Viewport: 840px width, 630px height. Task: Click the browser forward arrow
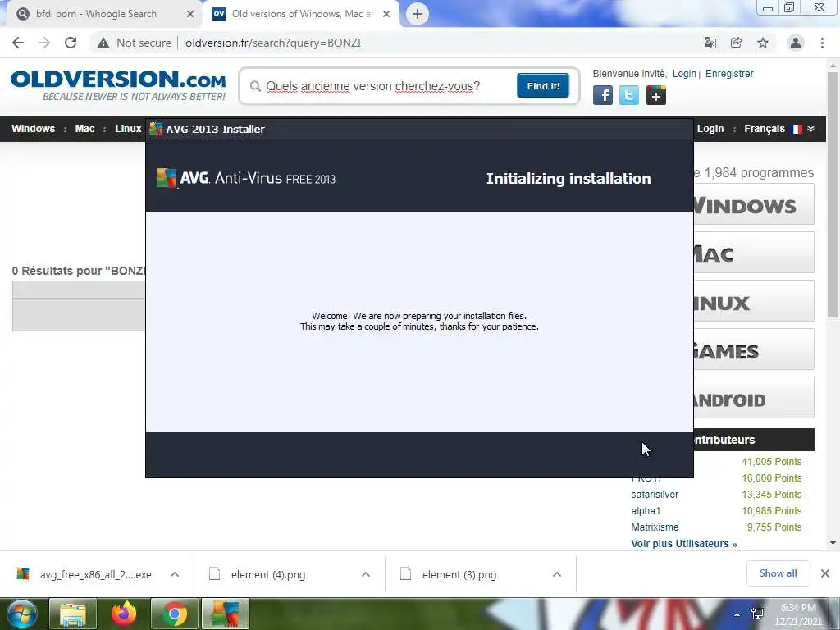(44, 43)
